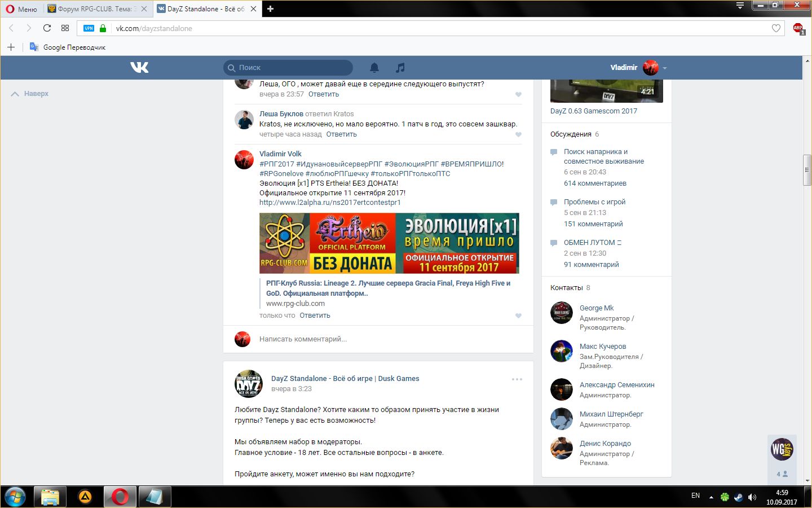Open the AIMP player taskbar icon

coord(85,497)
